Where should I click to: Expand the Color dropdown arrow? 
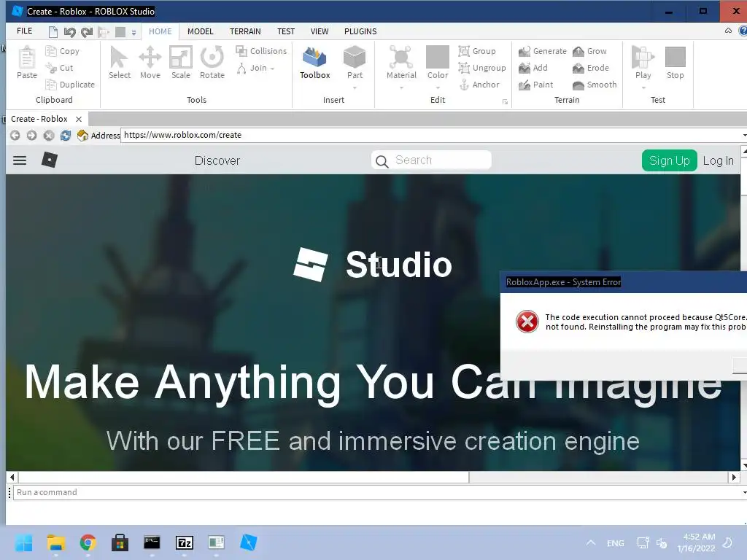438,87
